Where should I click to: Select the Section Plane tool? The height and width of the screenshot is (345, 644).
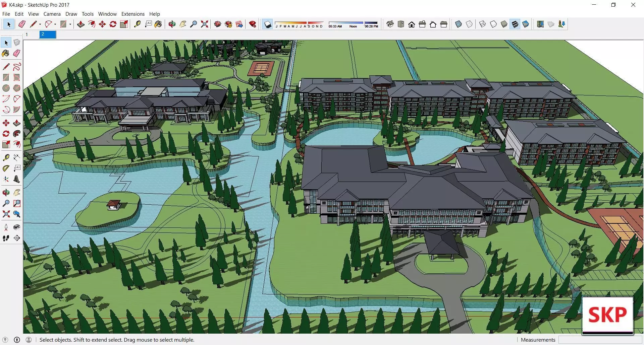(17, 238)
